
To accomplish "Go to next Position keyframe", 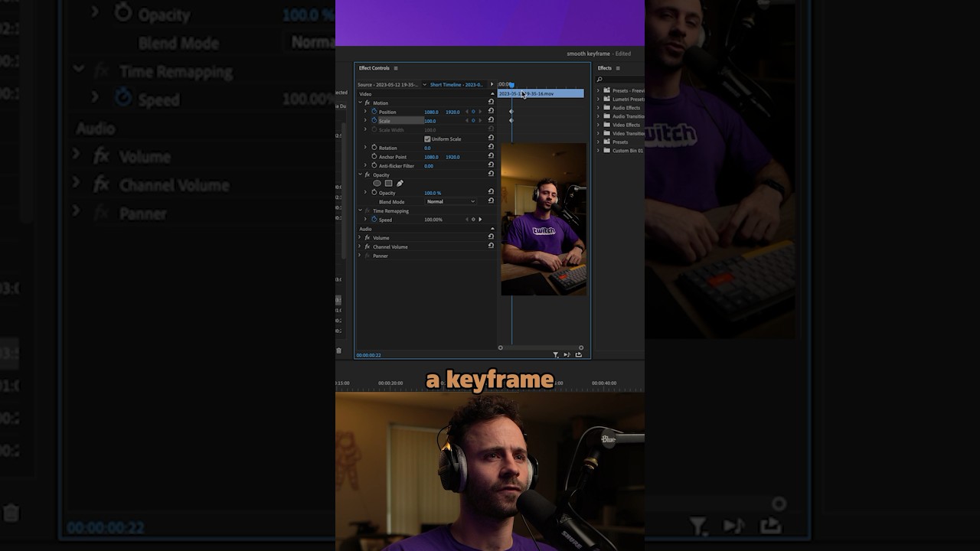I will point(480,112).
